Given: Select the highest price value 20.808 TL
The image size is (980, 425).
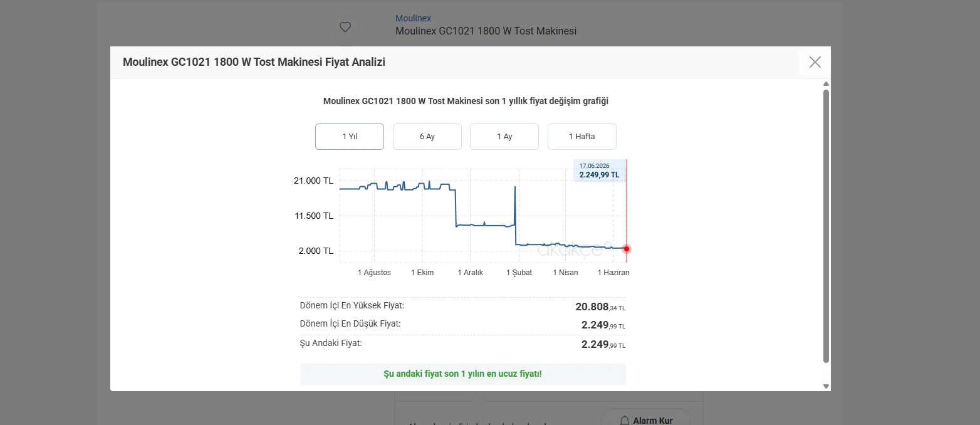Looking at the screenshot, I should tap(600, 307).
